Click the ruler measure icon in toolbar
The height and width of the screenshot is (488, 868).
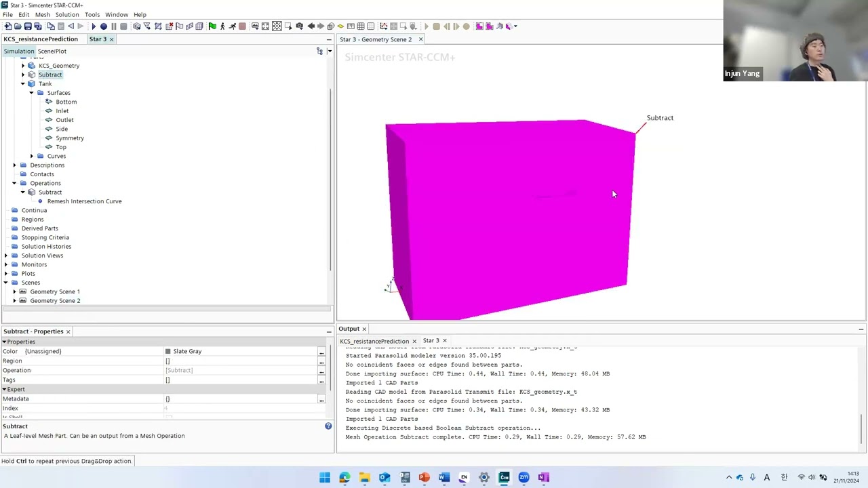pyautogui.click(x=351, y=26)
